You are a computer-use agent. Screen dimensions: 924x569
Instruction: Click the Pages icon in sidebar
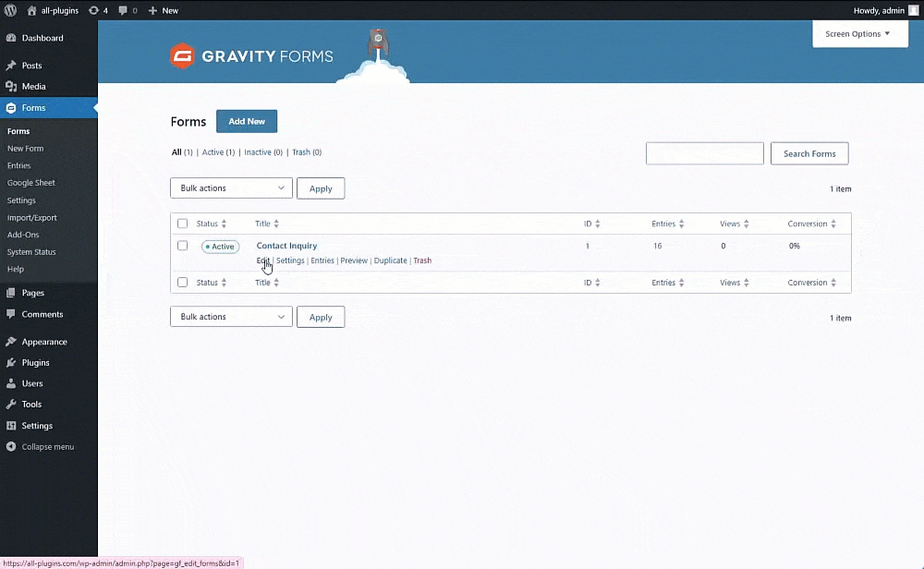coord(11,293)
